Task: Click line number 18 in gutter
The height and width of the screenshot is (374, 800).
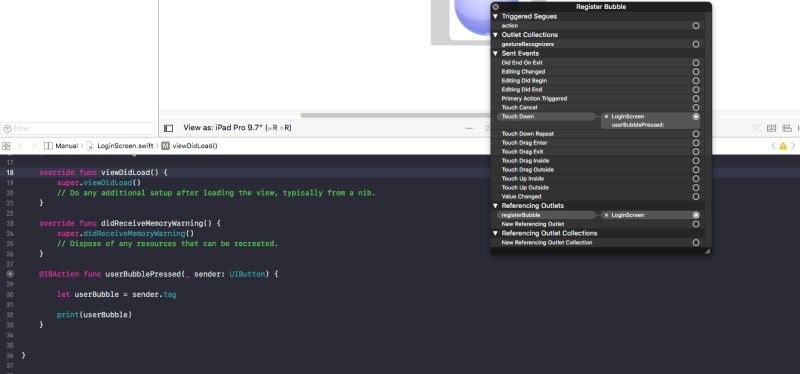Action: (x=10, y=172)
